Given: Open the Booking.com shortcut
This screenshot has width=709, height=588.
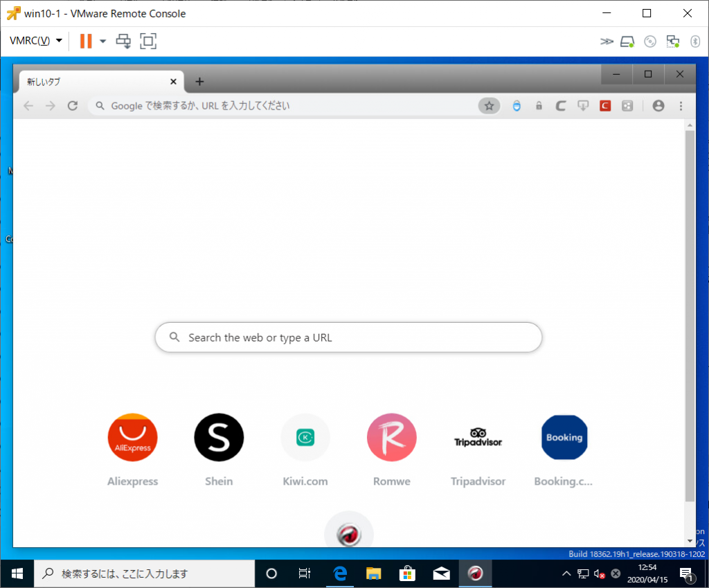Looking at the screenshot, I should [564, 438].
